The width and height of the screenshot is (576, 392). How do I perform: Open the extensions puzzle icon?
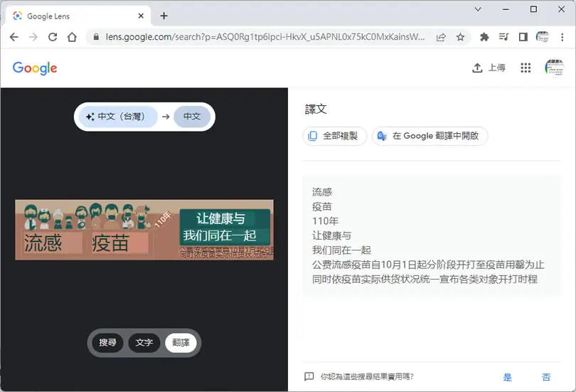[484, 37]
